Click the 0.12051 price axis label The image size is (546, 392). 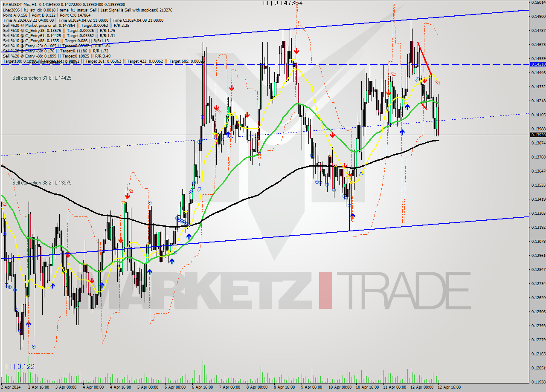pos(538,368)
